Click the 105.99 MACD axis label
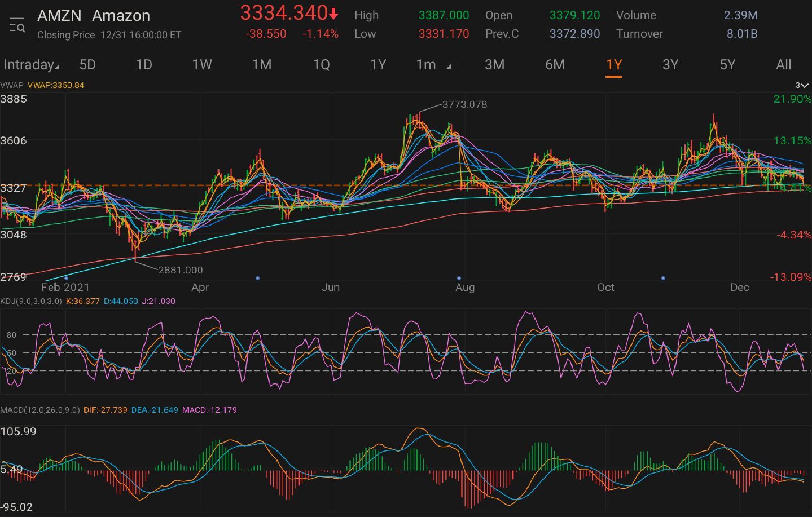The width and height of the screenshot is (812, 517). click(18, 431)
